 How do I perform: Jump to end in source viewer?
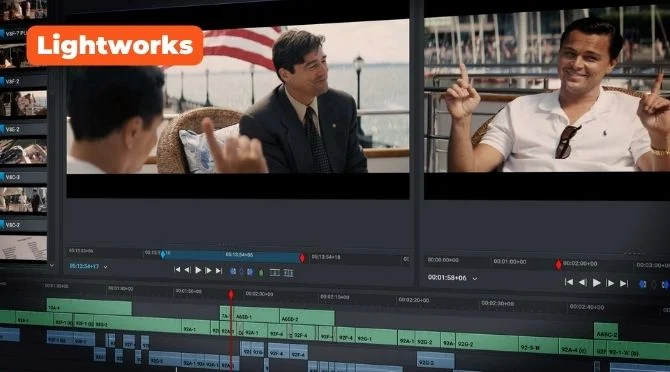[219, 271]
